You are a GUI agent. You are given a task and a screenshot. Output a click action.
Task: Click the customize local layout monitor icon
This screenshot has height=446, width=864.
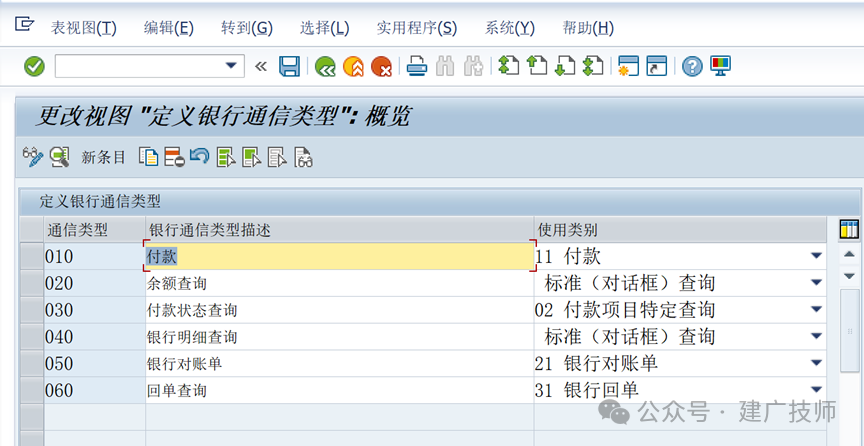point(720,66)
